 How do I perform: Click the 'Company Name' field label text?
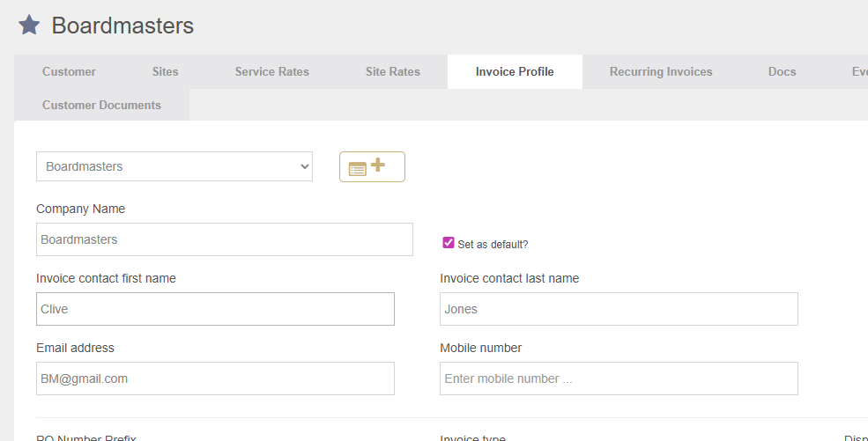80,209
